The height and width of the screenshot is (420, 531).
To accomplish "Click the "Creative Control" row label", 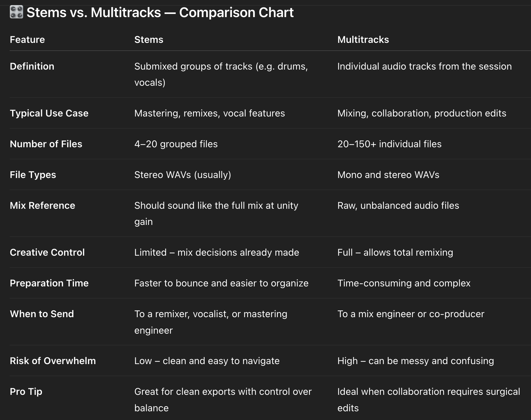I will coord(47,252).
